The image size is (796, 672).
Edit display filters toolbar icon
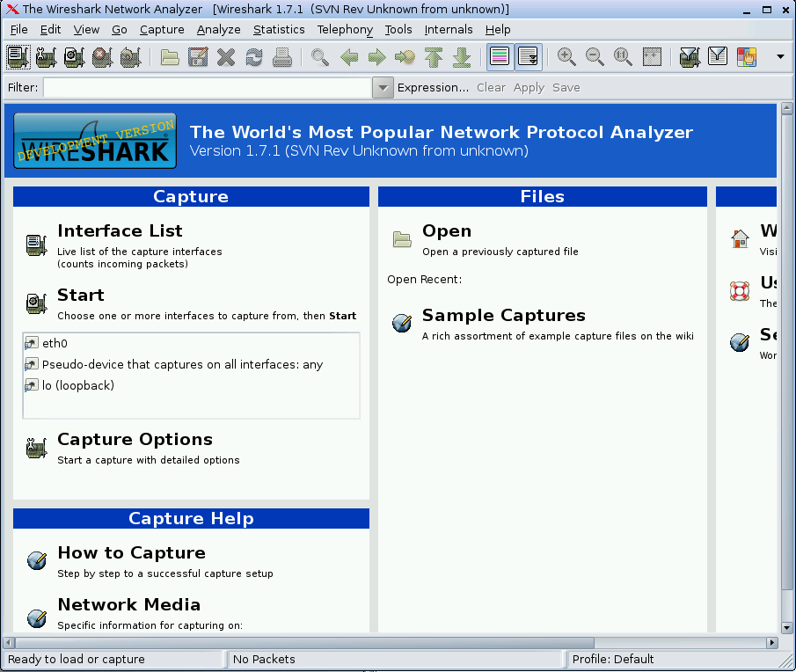pos(718,57)
